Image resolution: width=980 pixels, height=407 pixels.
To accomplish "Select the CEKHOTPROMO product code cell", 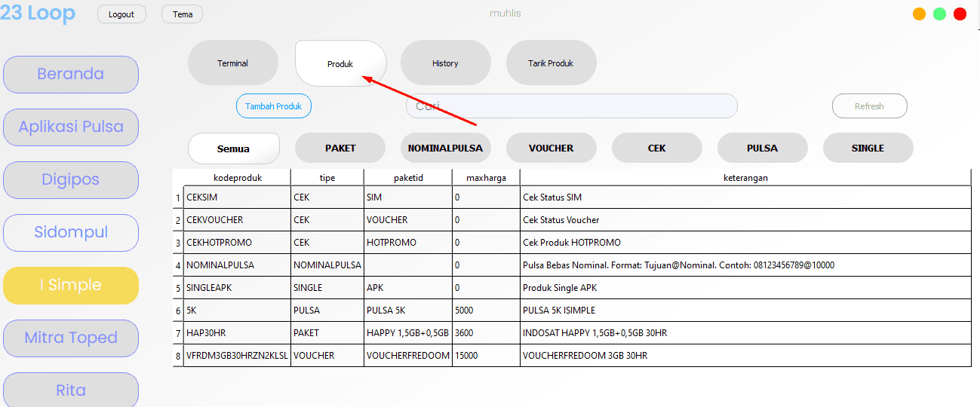I will click(237, 243).
